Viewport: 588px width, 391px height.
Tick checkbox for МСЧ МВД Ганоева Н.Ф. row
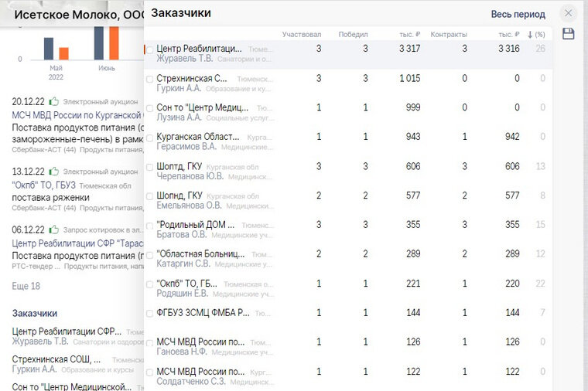tap(149, 343)
